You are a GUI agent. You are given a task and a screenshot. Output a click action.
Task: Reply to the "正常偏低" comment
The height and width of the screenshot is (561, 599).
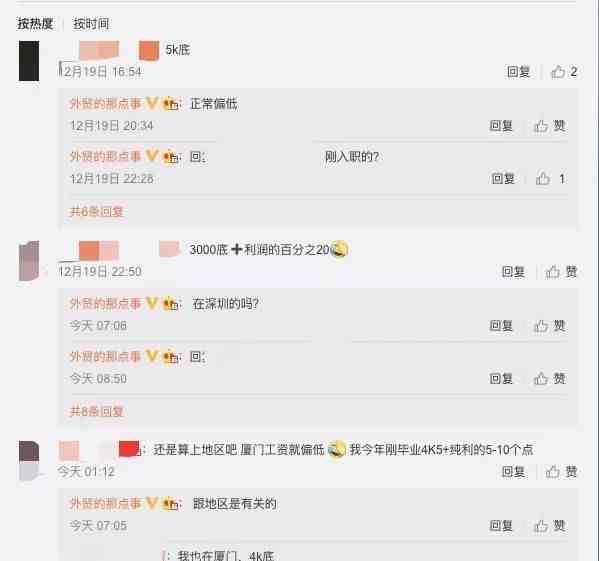[x=501, y=126]
